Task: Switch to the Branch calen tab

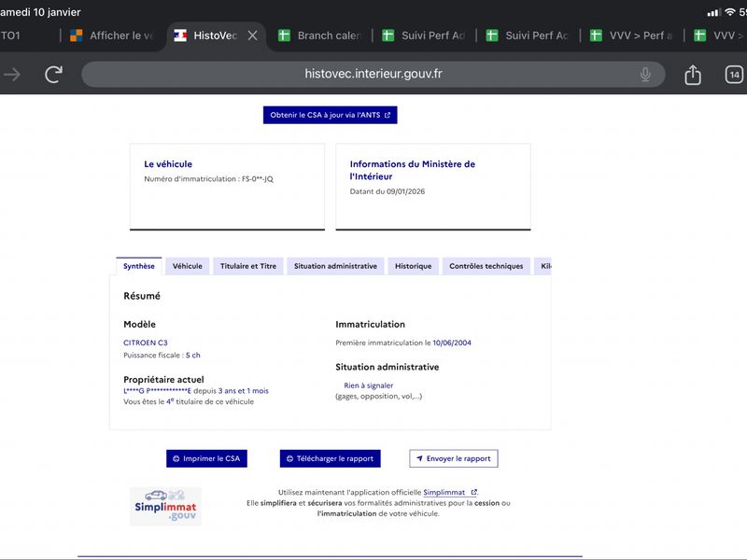Action: (x=320, y=35)
